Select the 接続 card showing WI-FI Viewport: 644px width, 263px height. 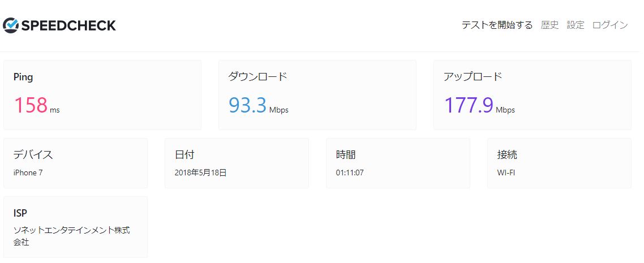point(559,163)
